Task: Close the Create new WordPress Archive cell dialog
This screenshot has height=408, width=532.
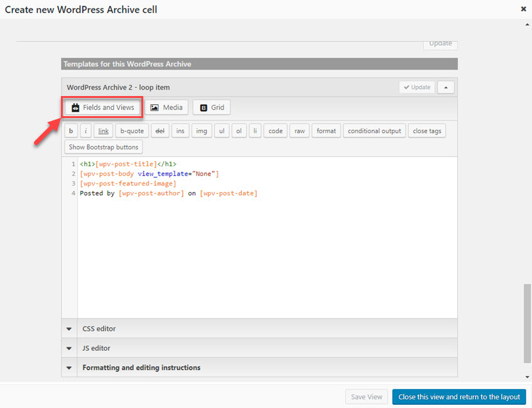Action: 523,9
